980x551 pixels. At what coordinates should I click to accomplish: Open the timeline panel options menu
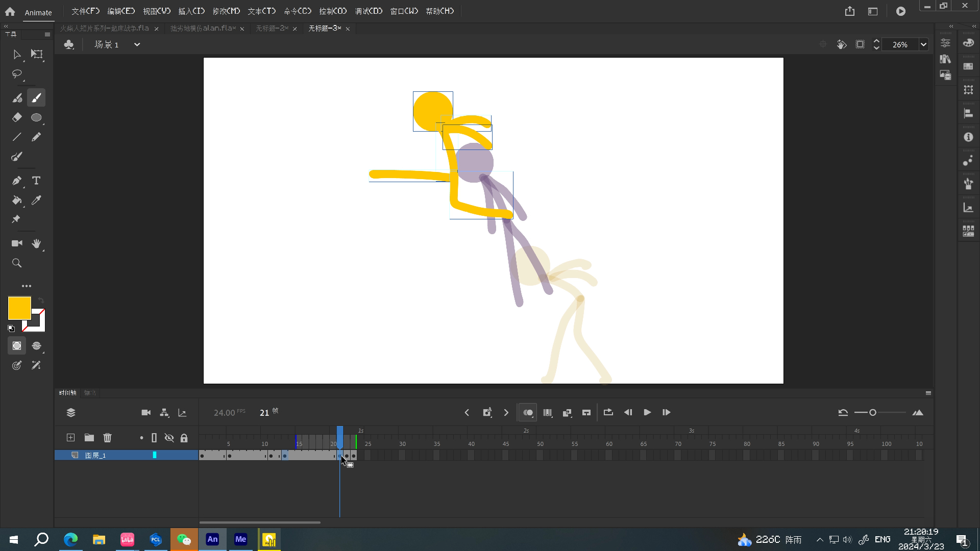tap(928, 393)
